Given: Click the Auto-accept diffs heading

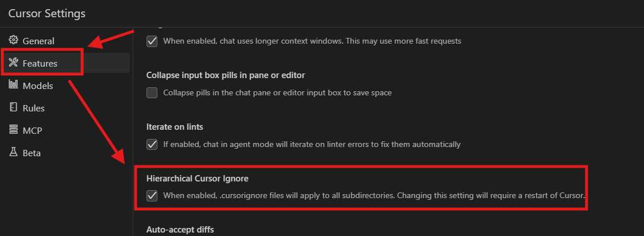Looking at the screenshot, I should [x=180, y=230].
